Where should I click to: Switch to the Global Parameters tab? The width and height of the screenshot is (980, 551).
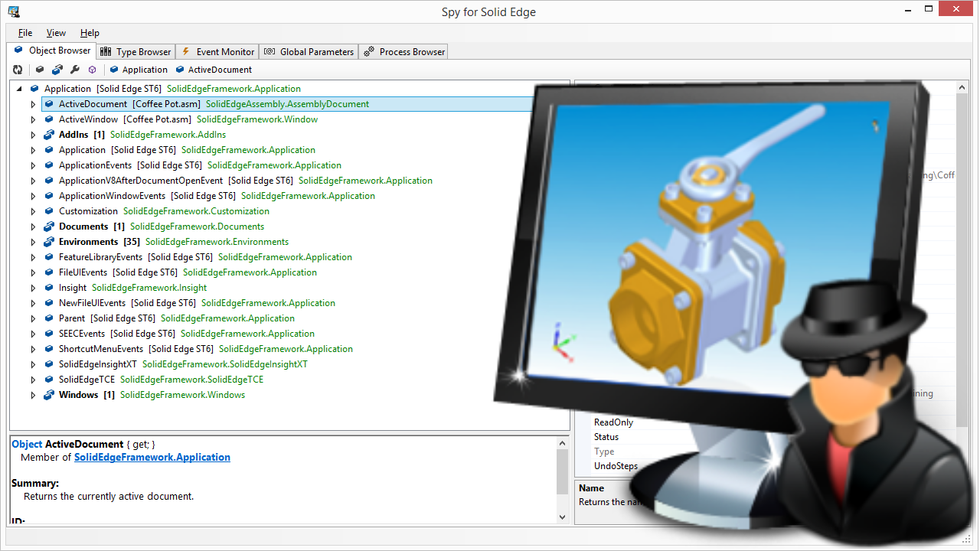(309, 52)
